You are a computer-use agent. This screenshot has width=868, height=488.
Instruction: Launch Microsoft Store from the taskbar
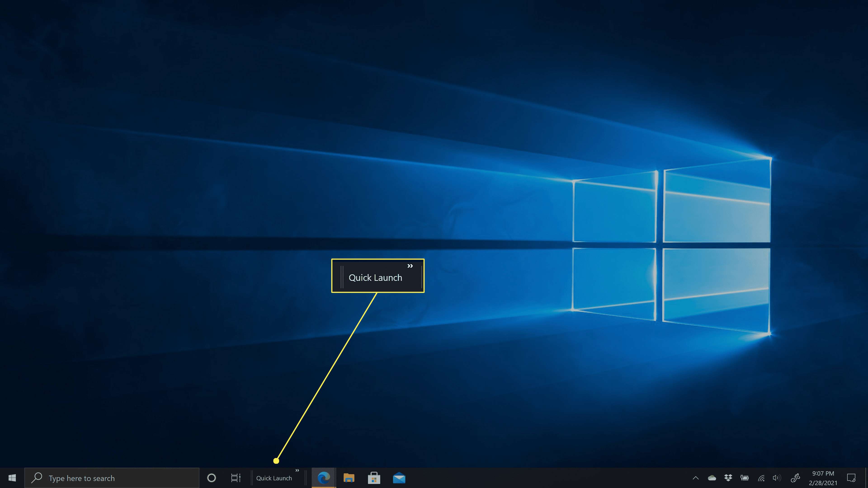point(374,478)
